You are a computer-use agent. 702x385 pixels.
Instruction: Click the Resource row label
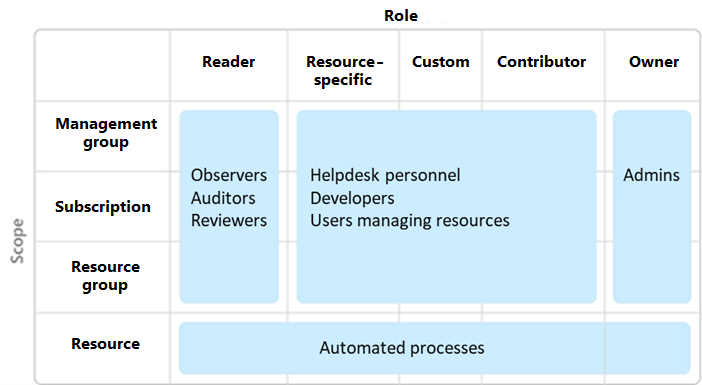[105, 343]
